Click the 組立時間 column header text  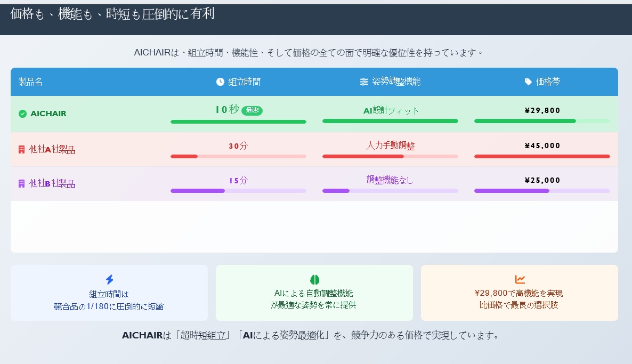click(244, 82)
